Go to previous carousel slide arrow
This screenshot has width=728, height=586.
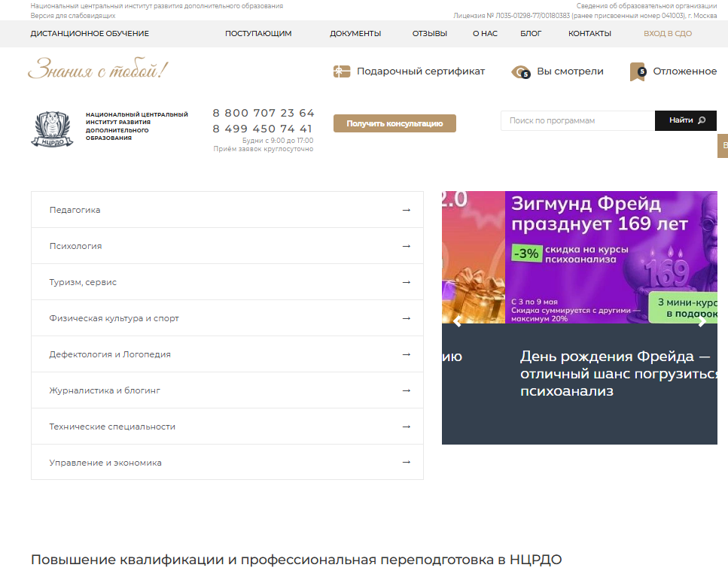[x=457, y=322]
